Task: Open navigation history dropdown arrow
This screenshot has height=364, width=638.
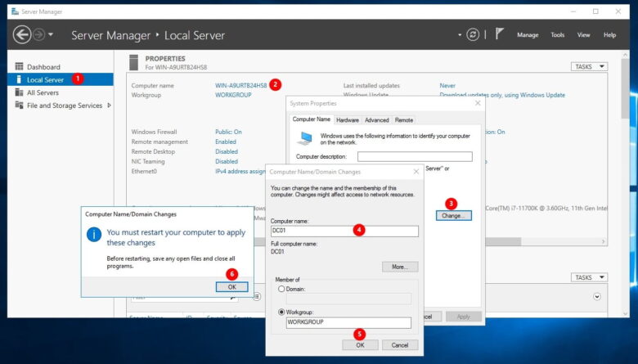Action: pyautogui.click(x=51, y=34)
